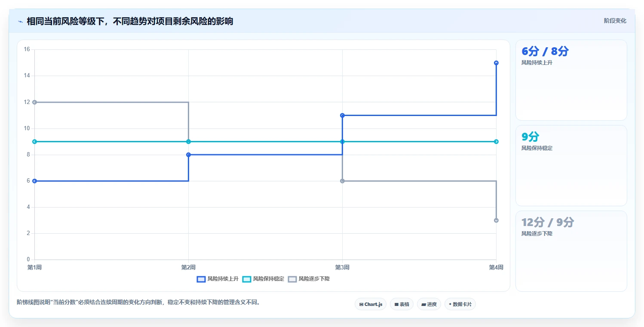This screenshot has height=327, width=644.
Task: Toggle the 风险保持稳定 legend entry
Action: [263, 279]
